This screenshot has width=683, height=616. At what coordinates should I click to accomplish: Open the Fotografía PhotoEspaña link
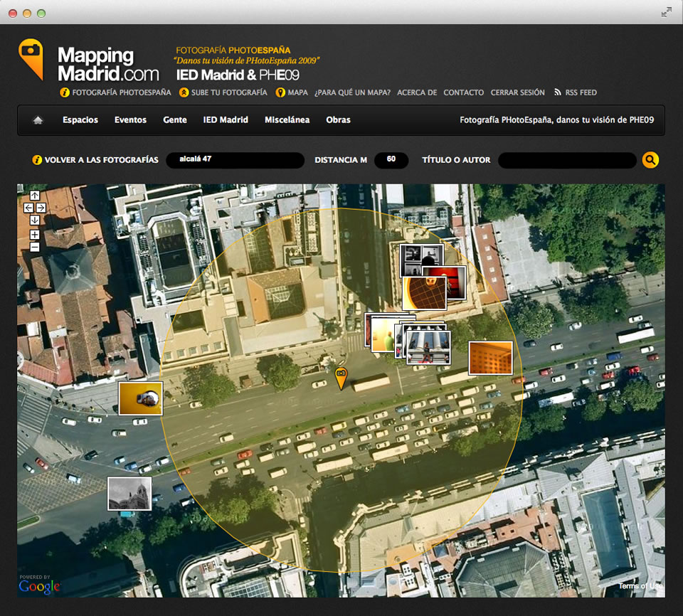[122, 92]
